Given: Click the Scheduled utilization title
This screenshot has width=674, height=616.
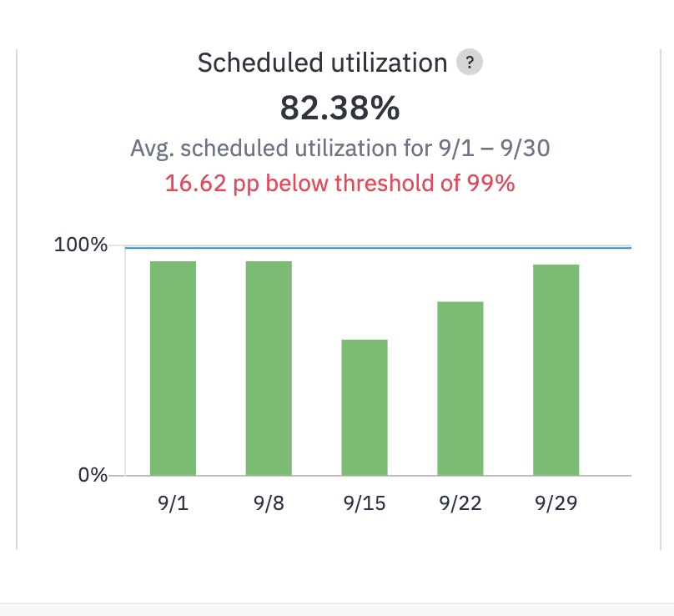Looking at the screenshot, I should (x=322, y=63).
